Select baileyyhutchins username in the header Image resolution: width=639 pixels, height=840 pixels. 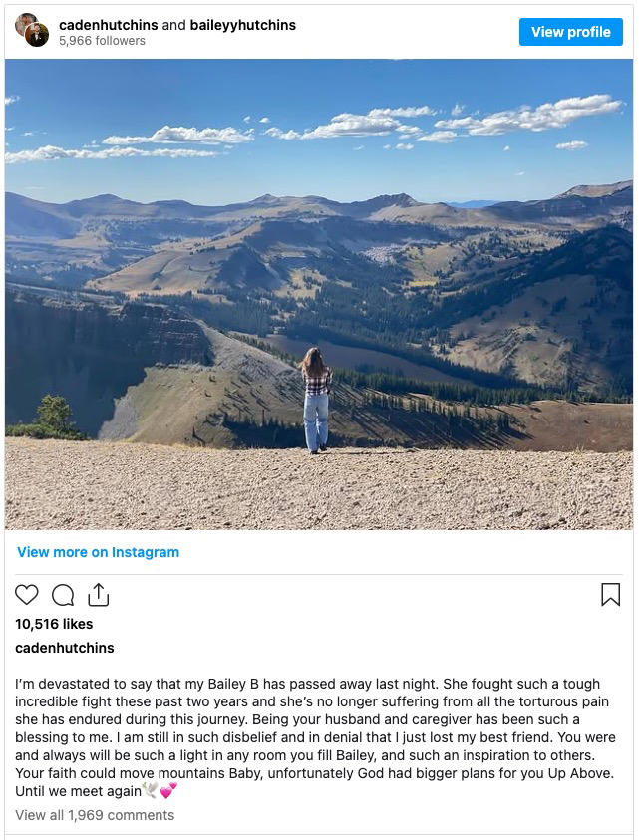coord(240,24)
